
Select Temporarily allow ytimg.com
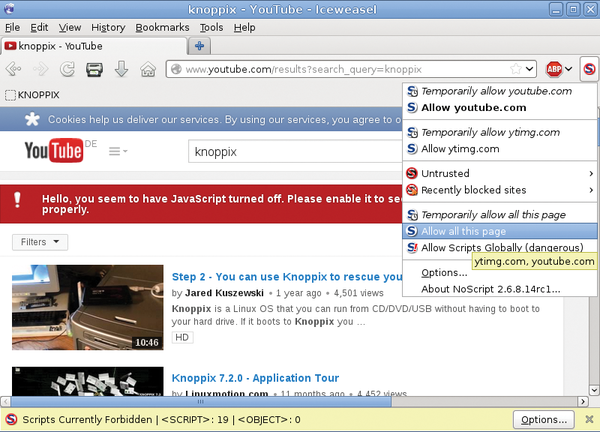(x=500, y=132)
